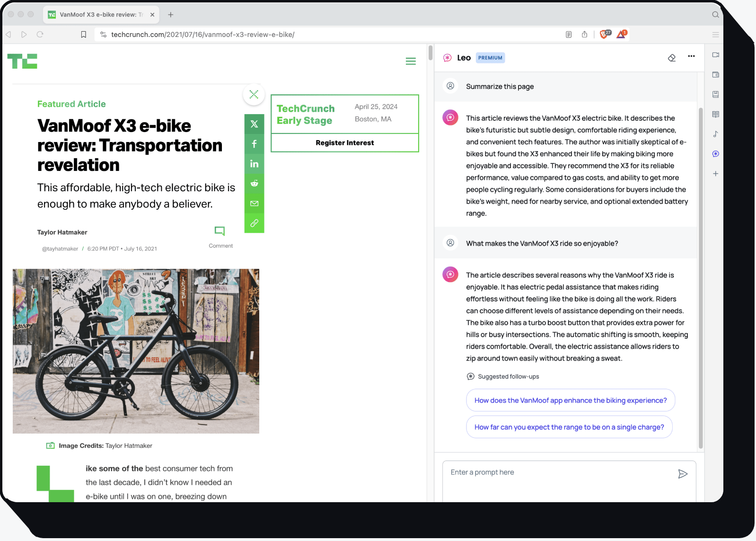
Task: Open the browser hamburger menu at toolbar end
Action: point(715,35)
